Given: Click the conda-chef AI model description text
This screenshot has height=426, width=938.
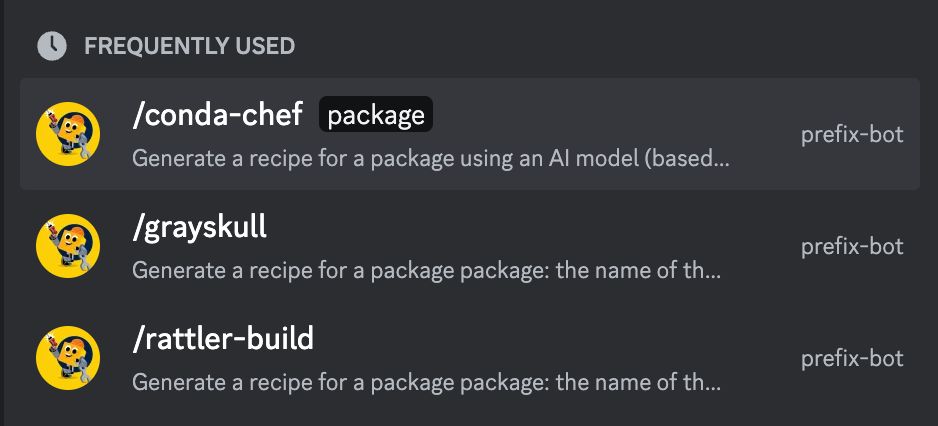Looking at the screenshot, I should click(x=431, y=159).
